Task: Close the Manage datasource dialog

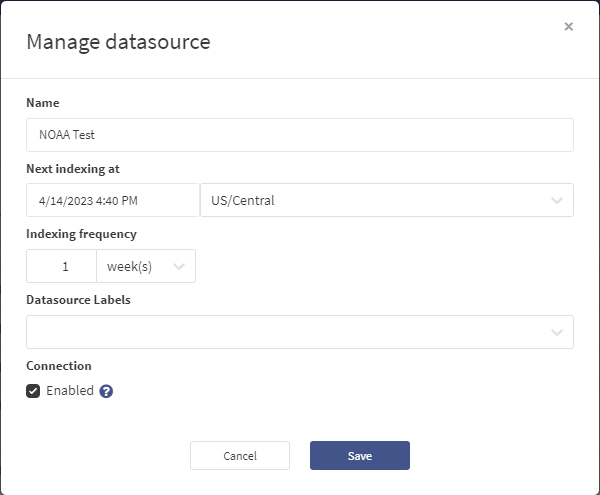Action: click(x=568, y=27)
